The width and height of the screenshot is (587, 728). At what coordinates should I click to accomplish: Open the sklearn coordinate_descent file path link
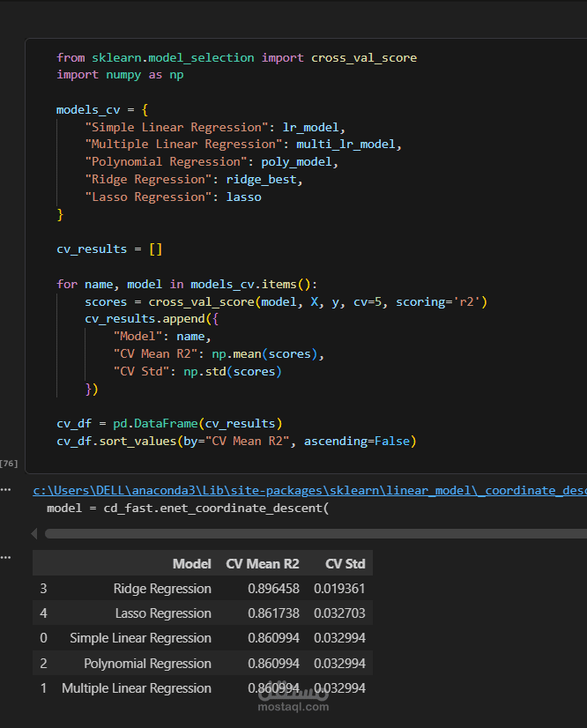[308, 491]
